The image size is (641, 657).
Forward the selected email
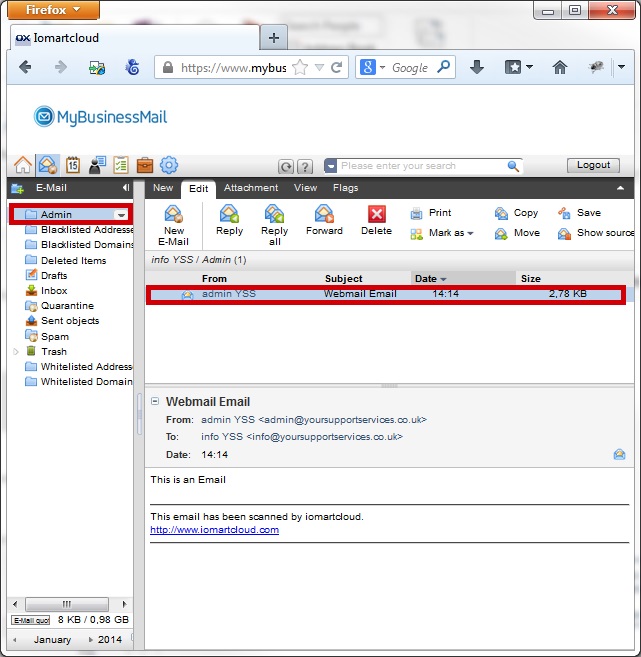[324, 214]
